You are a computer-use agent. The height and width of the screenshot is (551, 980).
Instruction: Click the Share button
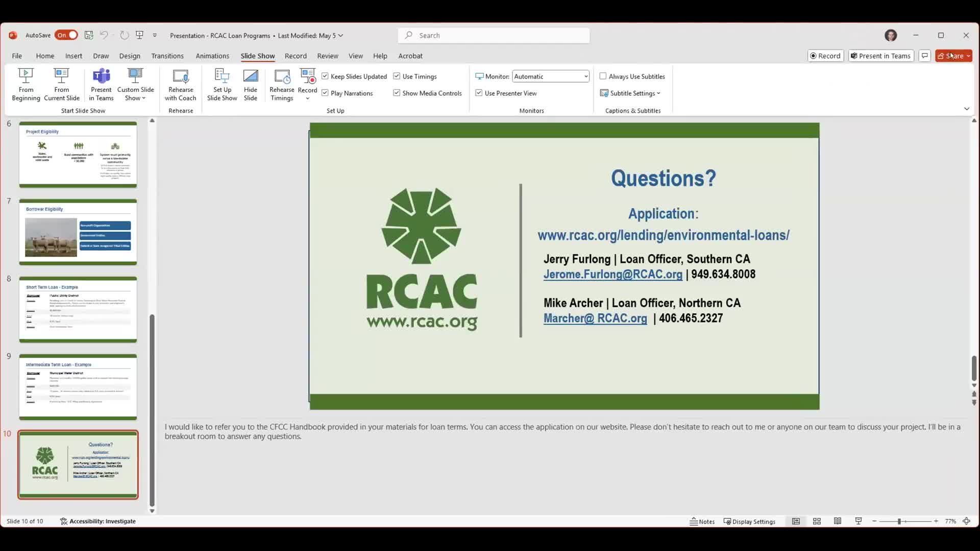click(953, 56)
